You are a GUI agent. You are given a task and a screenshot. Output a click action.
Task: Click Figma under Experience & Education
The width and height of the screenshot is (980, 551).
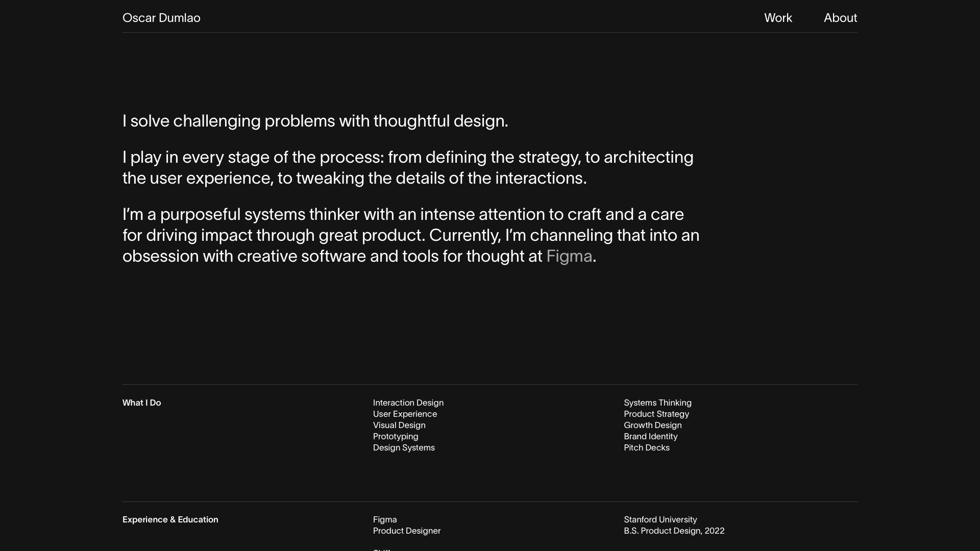(x=384, y=520)
